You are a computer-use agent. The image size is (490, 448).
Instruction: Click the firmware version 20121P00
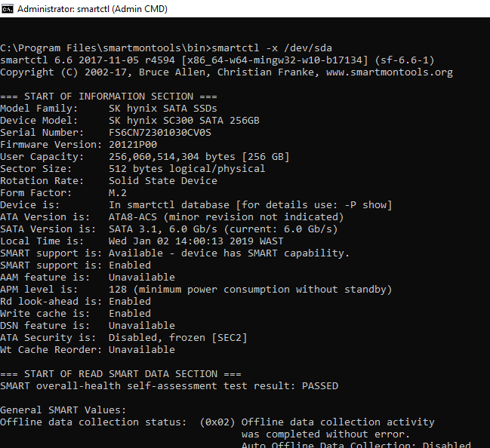coord(133,145)
